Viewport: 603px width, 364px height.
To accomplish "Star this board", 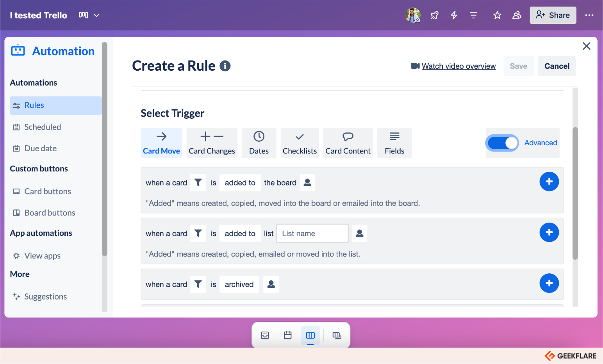I will [497, 15].
